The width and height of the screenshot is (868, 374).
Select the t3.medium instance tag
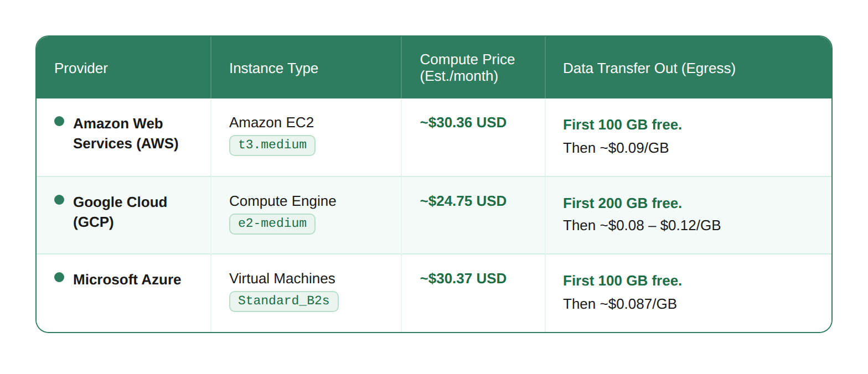[272, 145]
